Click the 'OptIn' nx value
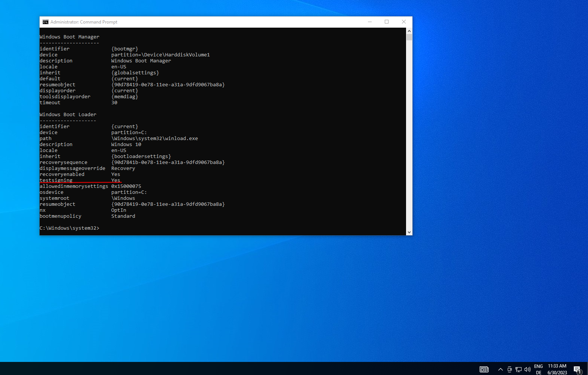The height and width of the screenshot is (375, 588). click(119, 210)
